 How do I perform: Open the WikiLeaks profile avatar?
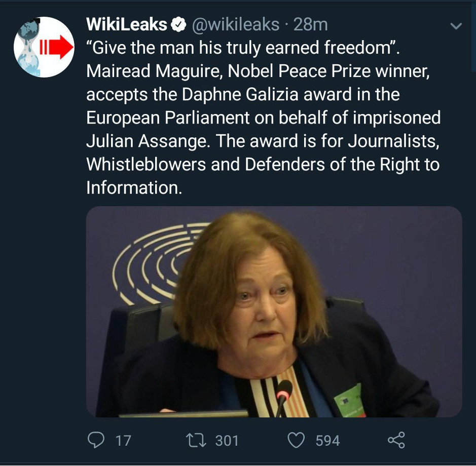[44, 47]
